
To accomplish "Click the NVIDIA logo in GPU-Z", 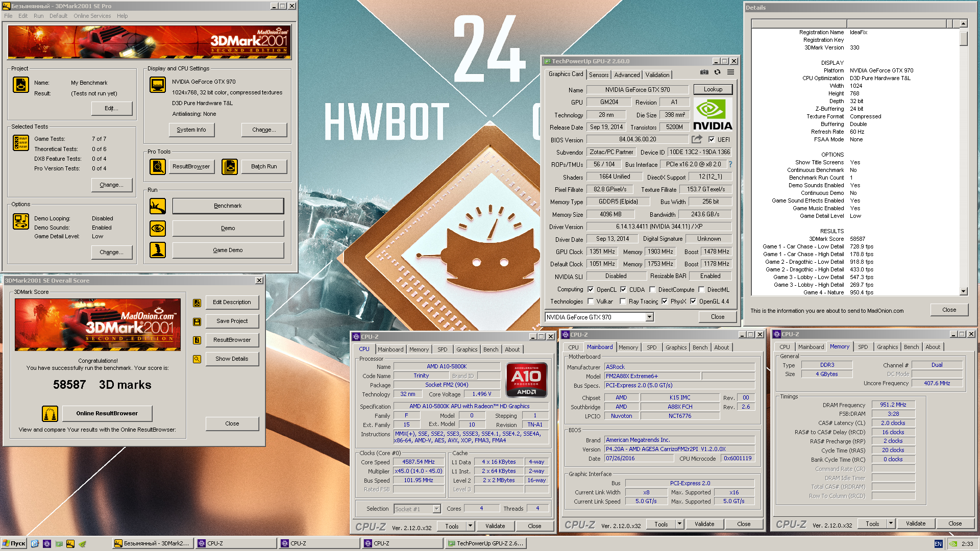I will pyautogui.click(x=713, y=115).
